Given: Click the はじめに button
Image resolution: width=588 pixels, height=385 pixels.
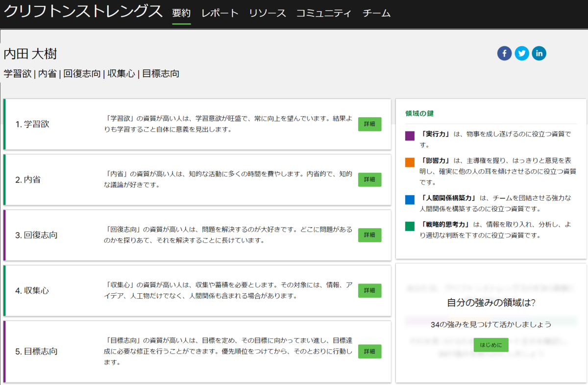Looking at the screenshot, I should click(491, 345).
